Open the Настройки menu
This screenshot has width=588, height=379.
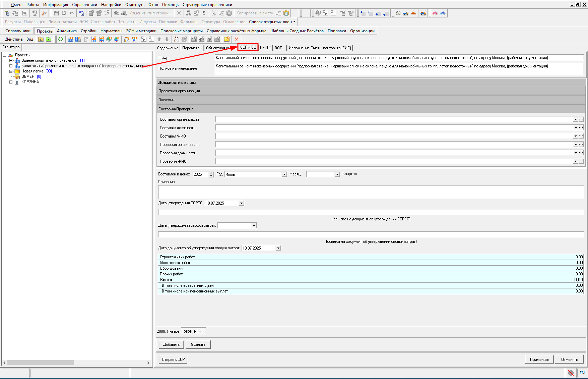click(111, 5)
